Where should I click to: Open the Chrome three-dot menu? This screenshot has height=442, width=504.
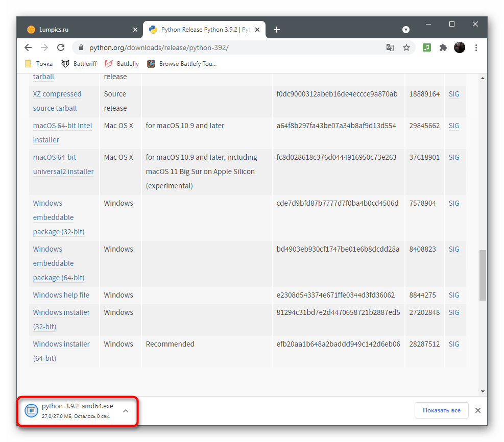[x=476, y=47]
